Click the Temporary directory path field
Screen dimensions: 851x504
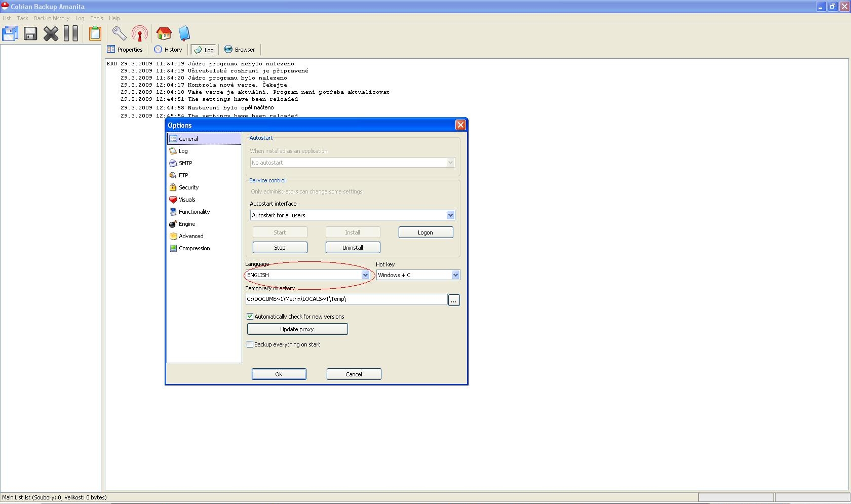tap(346, 299)
